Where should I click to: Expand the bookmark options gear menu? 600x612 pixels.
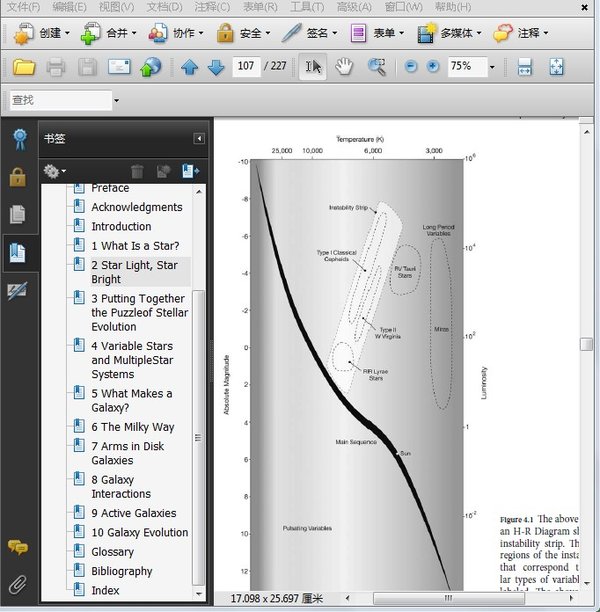(55, 172)
